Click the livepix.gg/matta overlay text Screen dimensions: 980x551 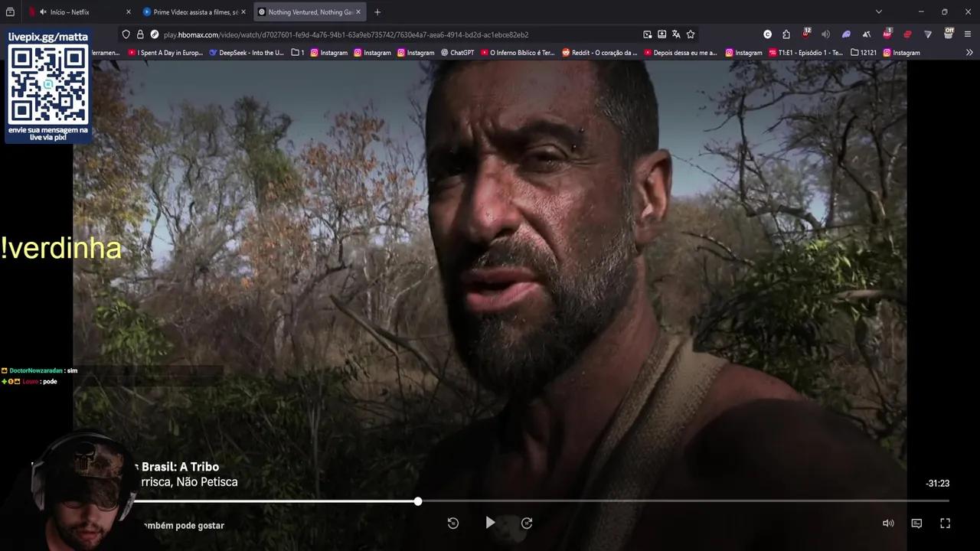48,37
